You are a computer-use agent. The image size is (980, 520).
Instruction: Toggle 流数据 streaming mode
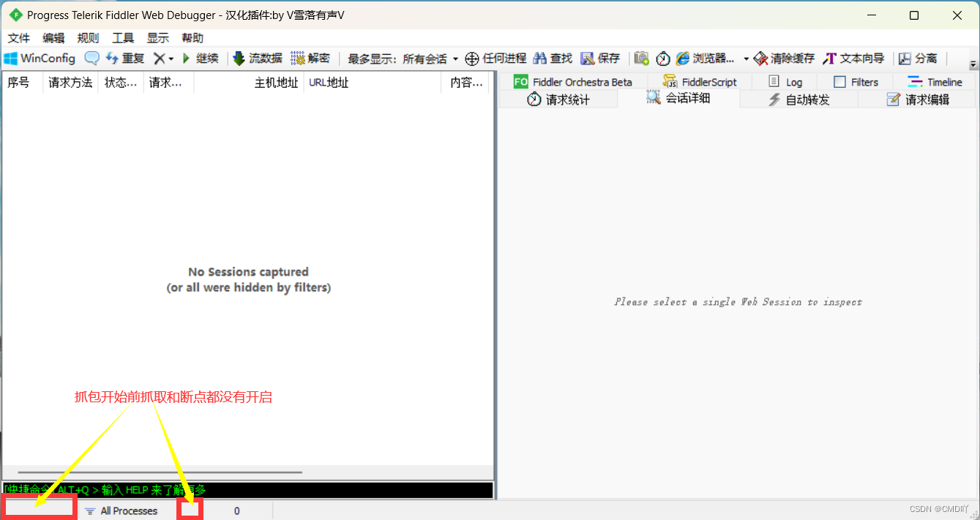click(x=257, y=59)
